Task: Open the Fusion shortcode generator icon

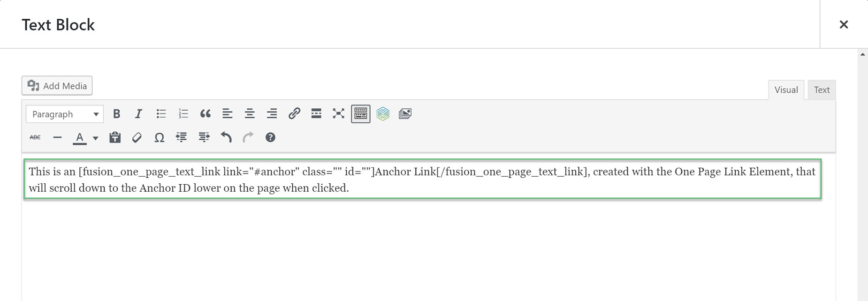Action: (x=383, y=114)
